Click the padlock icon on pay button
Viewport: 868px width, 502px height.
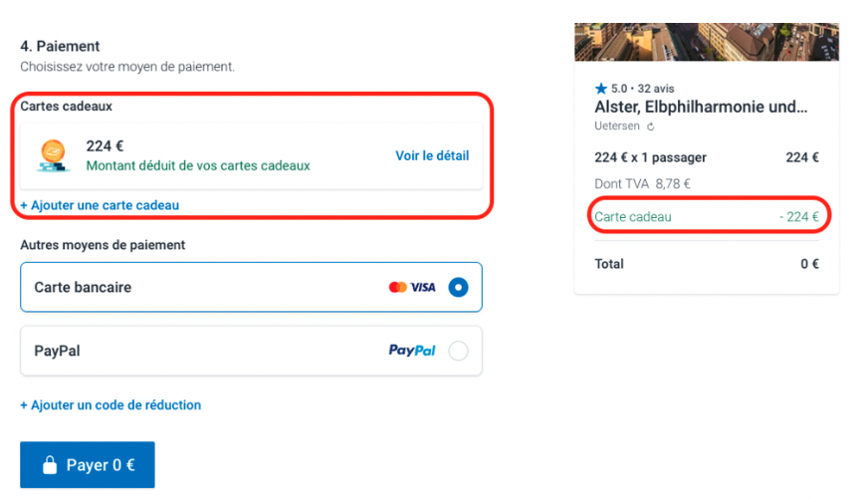click(x=50, y=465)
